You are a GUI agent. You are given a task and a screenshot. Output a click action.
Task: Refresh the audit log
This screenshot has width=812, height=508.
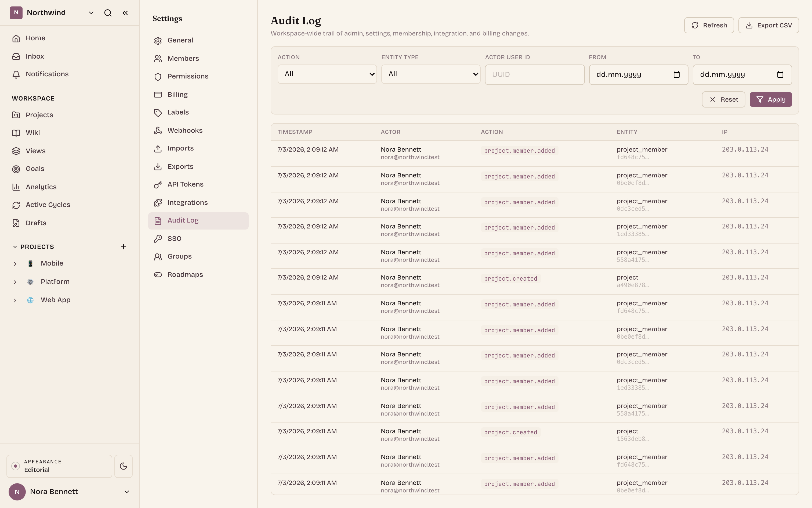point(709,25)
